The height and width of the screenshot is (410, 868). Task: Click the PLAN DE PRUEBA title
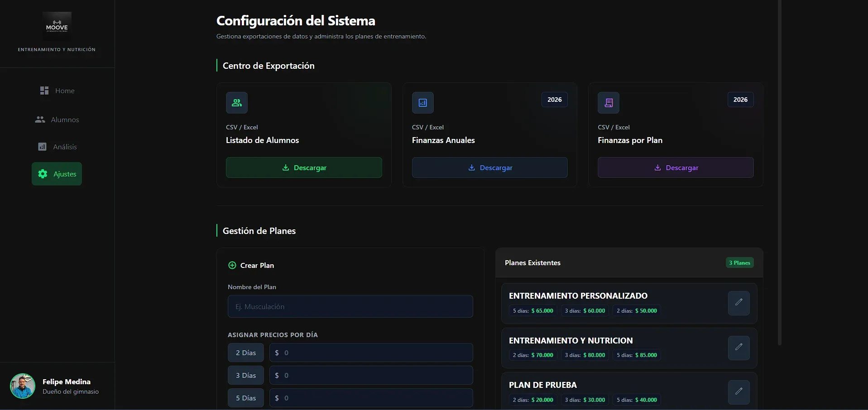pyautogui.click(x=543, y=385)
